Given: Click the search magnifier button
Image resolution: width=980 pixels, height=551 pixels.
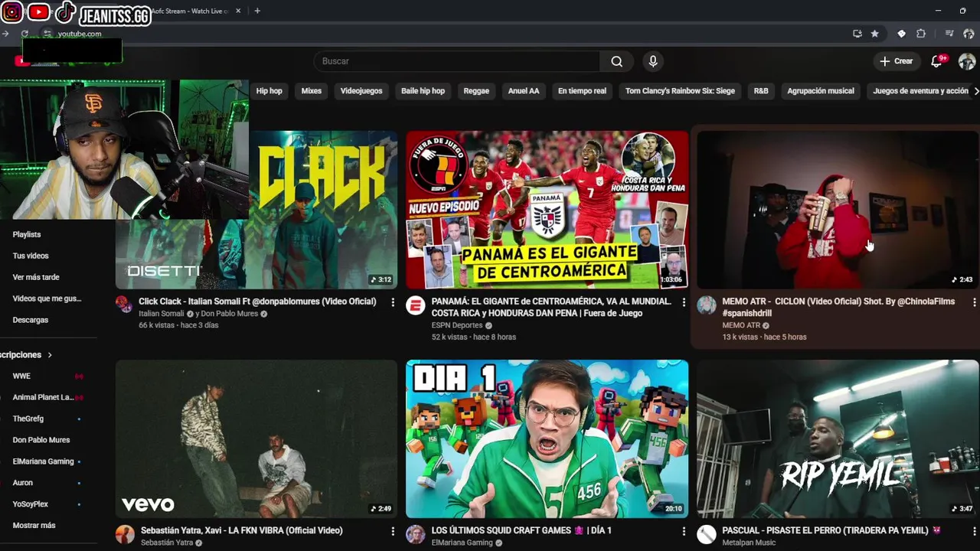Looking at the screenshot, I should (x=616, y=61).
